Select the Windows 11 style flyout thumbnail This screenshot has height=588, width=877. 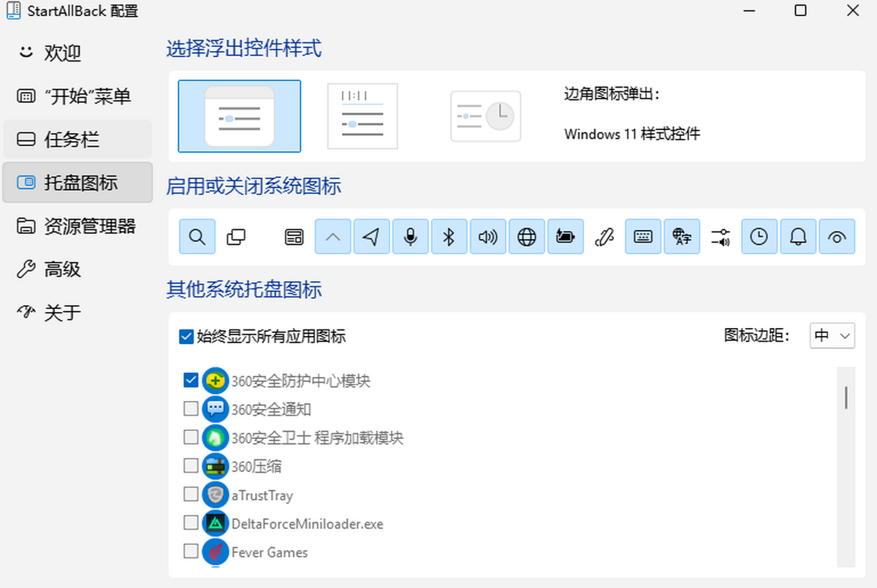pyautogui.click(x=240, y=116)
